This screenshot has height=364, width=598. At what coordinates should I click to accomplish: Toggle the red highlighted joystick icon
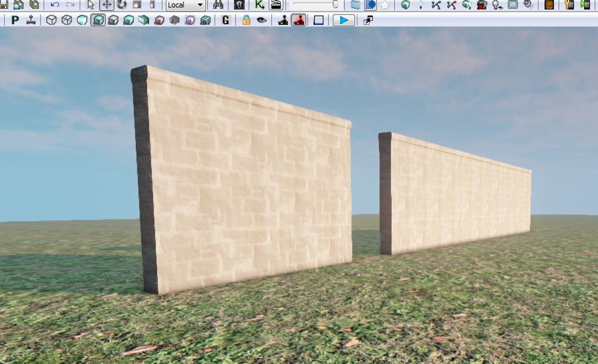(x=299, y=20)
